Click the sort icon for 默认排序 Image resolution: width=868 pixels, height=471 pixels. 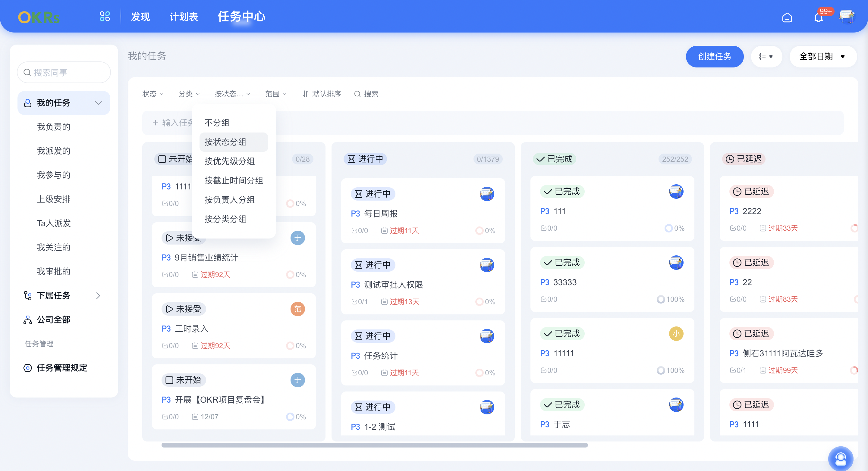pyautogui.click(x=305, y=94)
